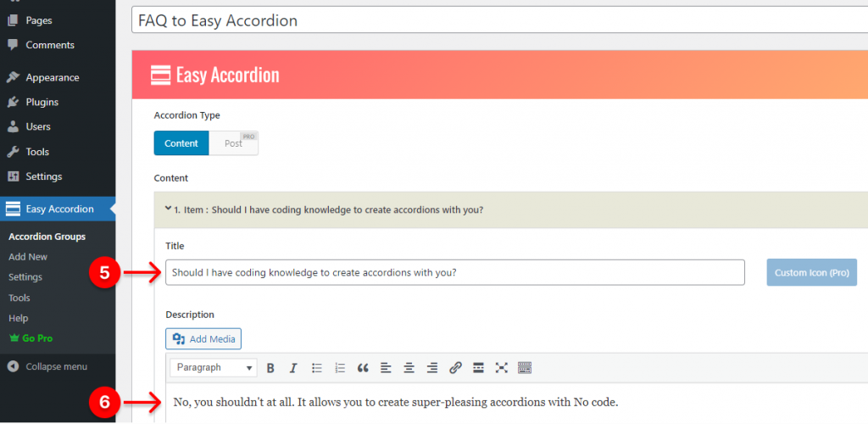Image resolution: width=868 pixels, height=424 pixels.
Task: Click the Collapse menu arrow icon
Action: pyautogui.click(x=14, y=366)
